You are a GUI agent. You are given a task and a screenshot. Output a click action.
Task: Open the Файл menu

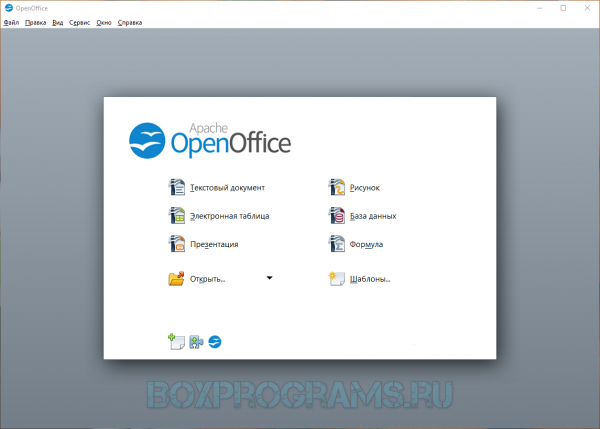click(x=11, y=23)
